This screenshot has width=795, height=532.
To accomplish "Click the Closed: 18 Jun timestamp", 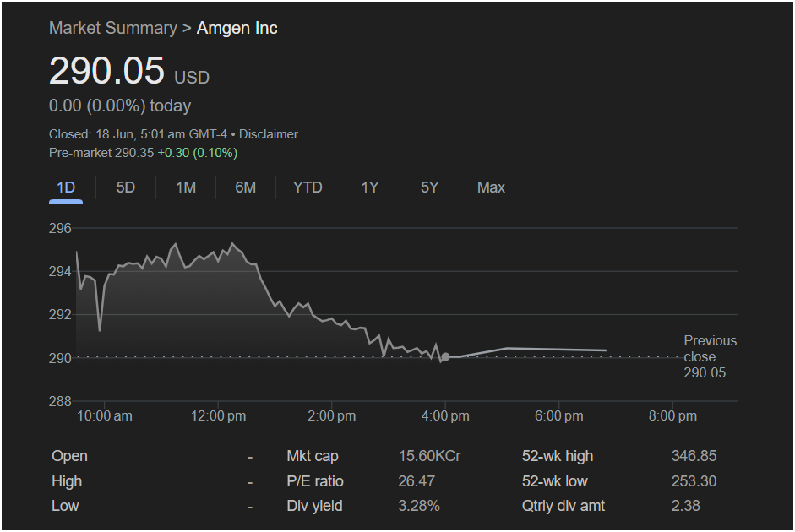I will 138,134.
